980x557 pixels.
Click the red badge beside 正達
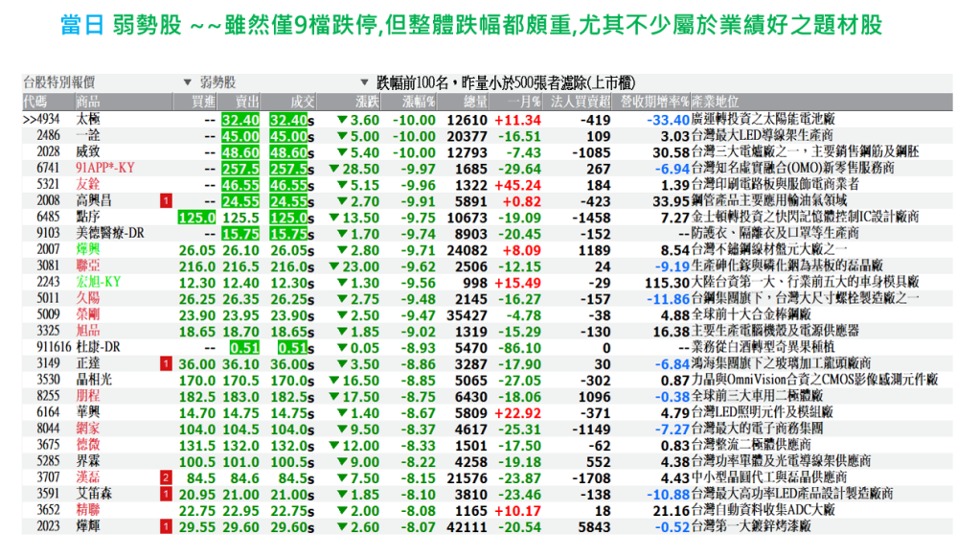pos(166,363)
